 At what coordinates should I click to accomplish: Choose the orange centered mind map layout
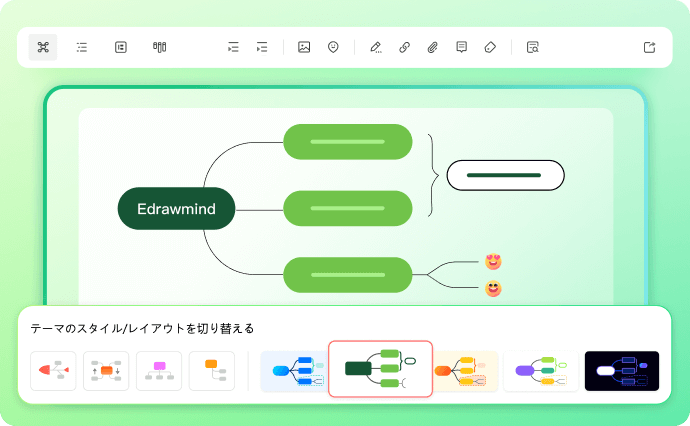[106, 371]
